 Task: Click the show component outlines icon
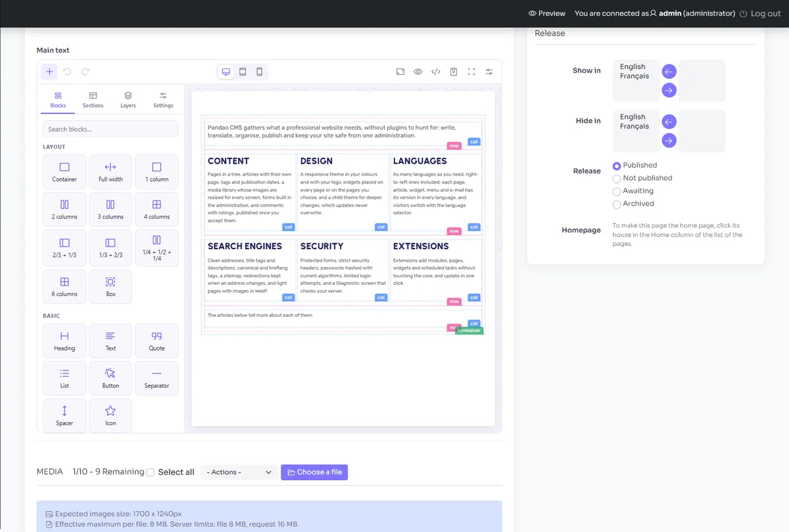point(400,72)
